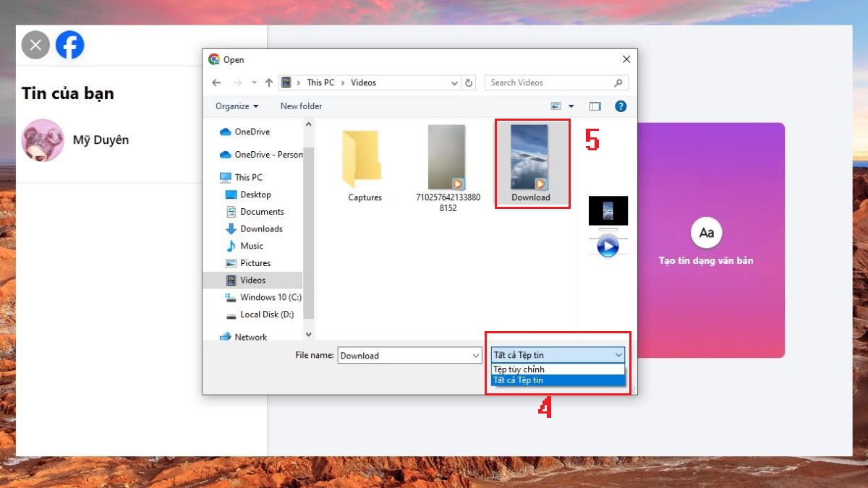Image resolution: width=868 pixels, height=488 pixels.
Task: Select OneDrive - Personal in navigation pane
Action: (260, 155)
